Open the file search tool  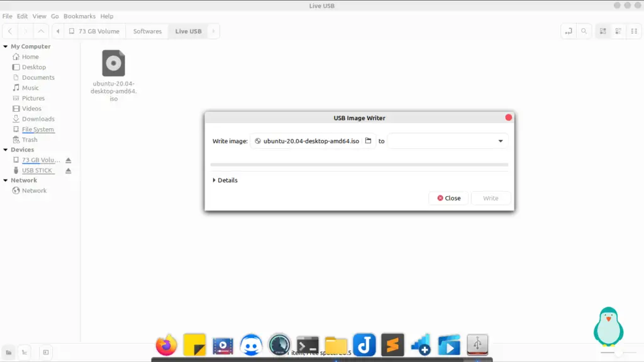click(x=584, y=31)
